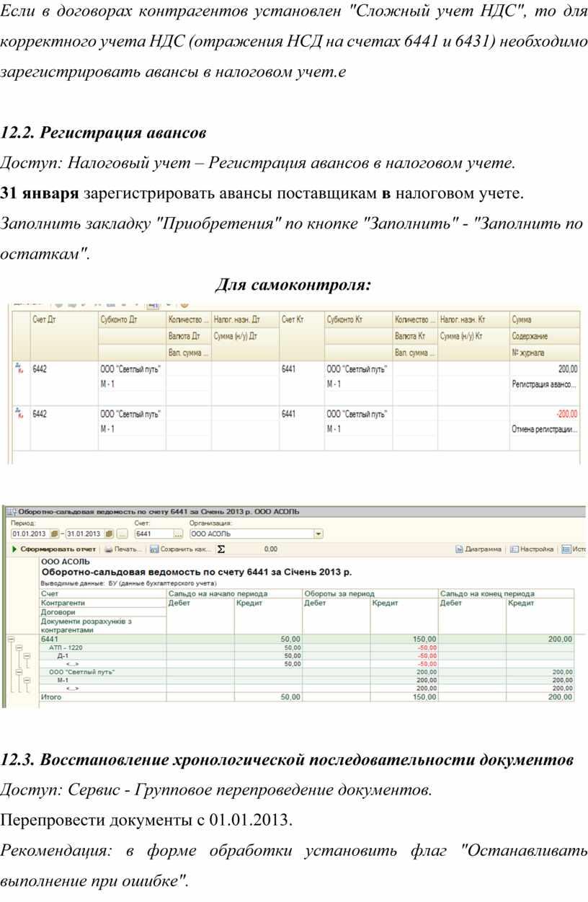
Task: Click the Налог. назн. Дт column header
Action: pos(245,319)
